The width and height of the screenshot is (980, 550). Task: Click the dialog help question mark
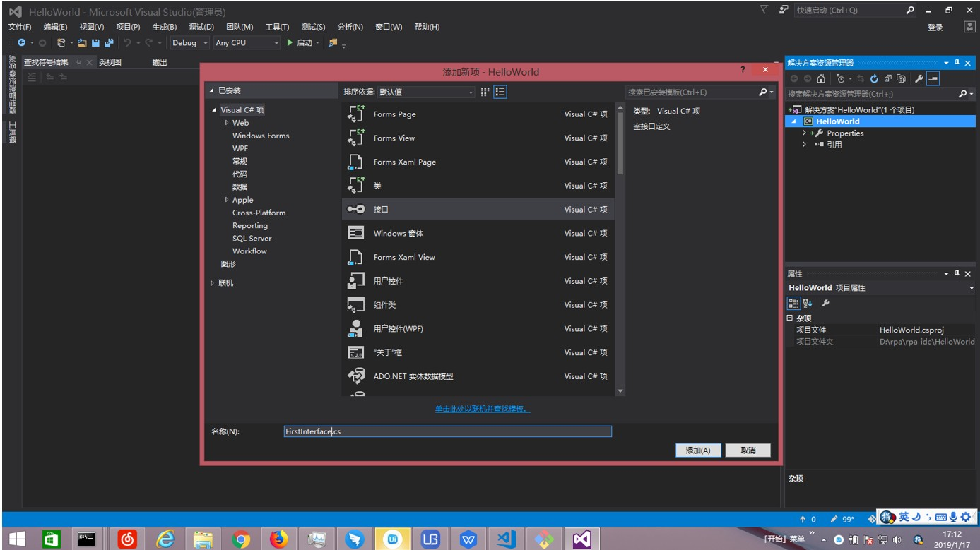pos(743,70)
